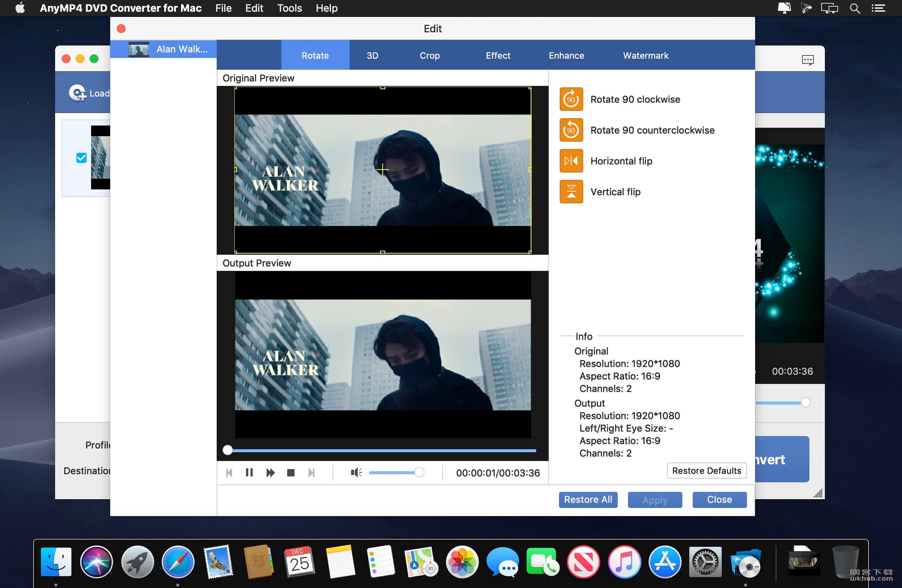902x588 pixels.
Task: Open Photos app in the Dock
Action: coord(462,562)
